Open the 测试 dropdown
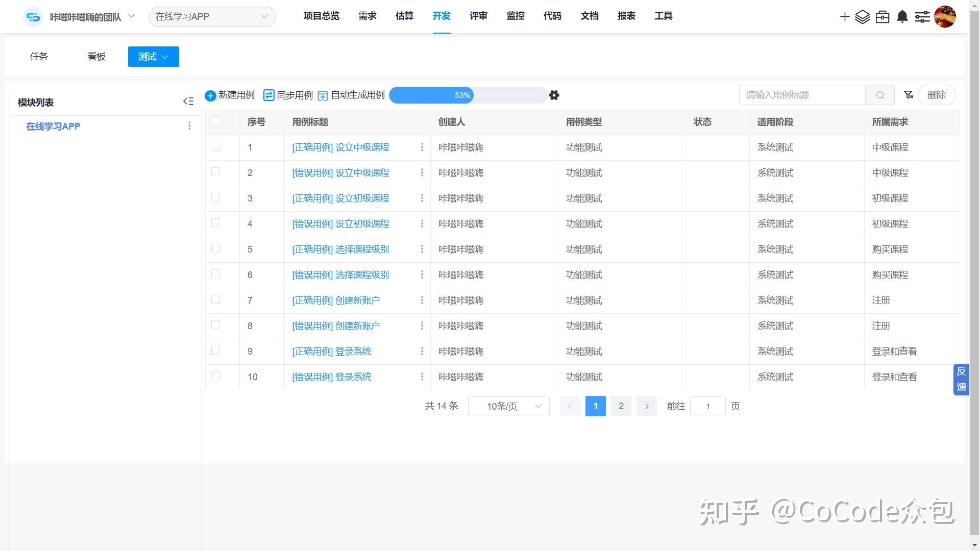The image size is (980, 551). click(153, 57)
